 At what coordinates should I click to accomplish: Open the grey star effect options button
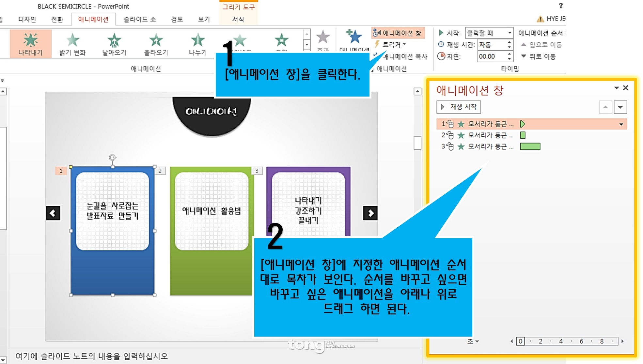point(323,40)
